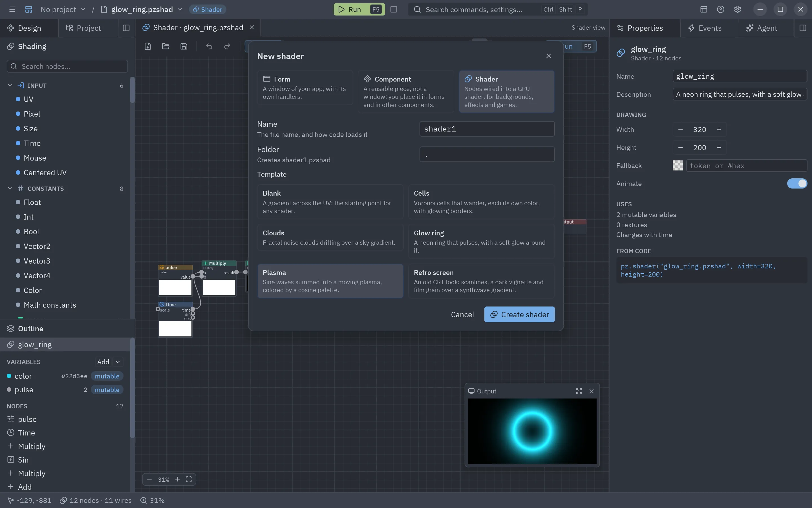Close the Output preview panel
The width and height of the screenshot is (812, 508).
(592, 391)
